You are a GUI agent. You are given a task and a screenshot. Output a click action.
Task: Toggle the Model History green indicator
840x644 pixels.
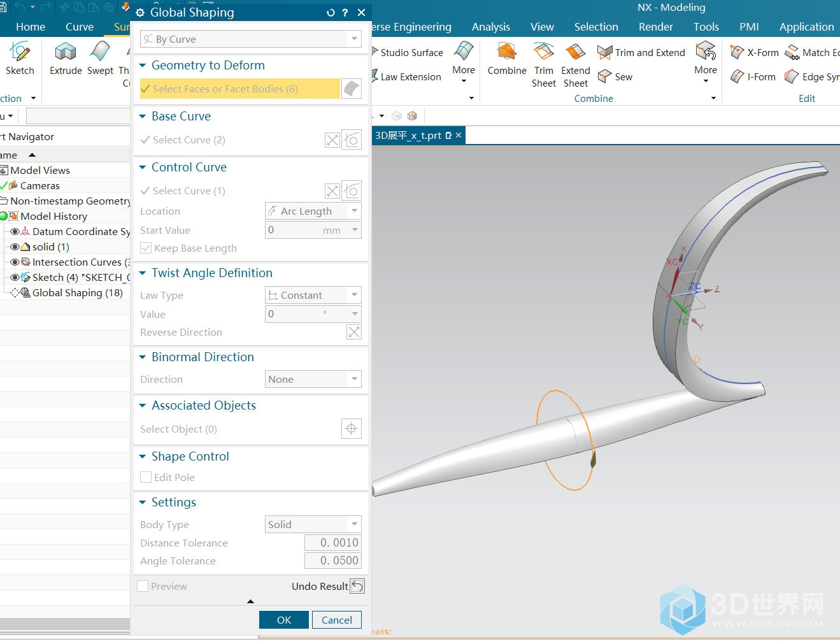(x=4, y=216)
